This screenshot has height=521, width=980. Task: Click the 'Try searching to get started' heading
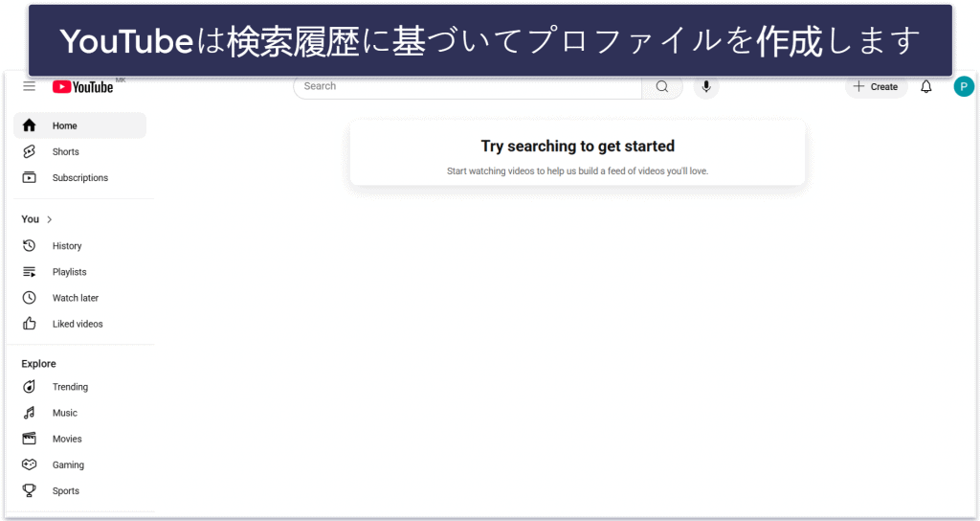coord(577,146)
